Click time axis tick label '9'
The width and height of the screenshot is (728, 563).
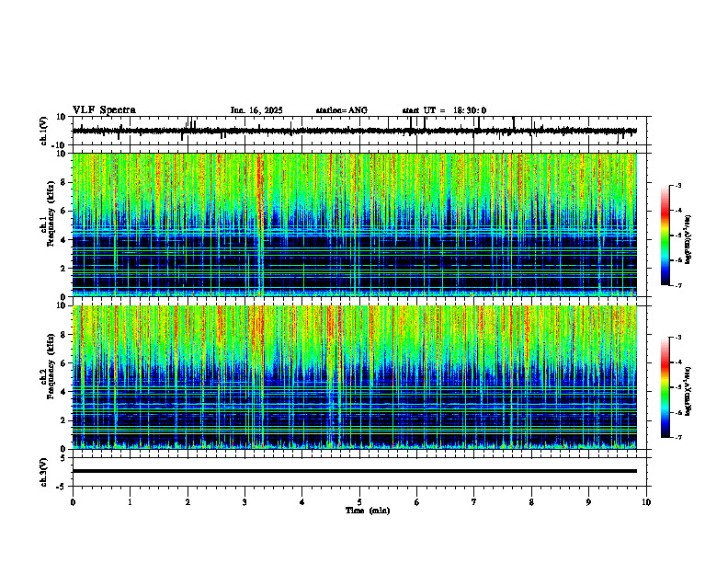588,502
